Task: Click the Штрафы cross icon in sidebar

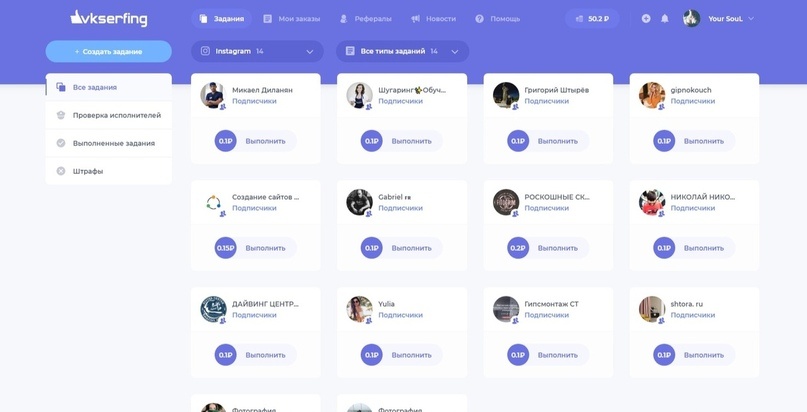Action: 61,171
